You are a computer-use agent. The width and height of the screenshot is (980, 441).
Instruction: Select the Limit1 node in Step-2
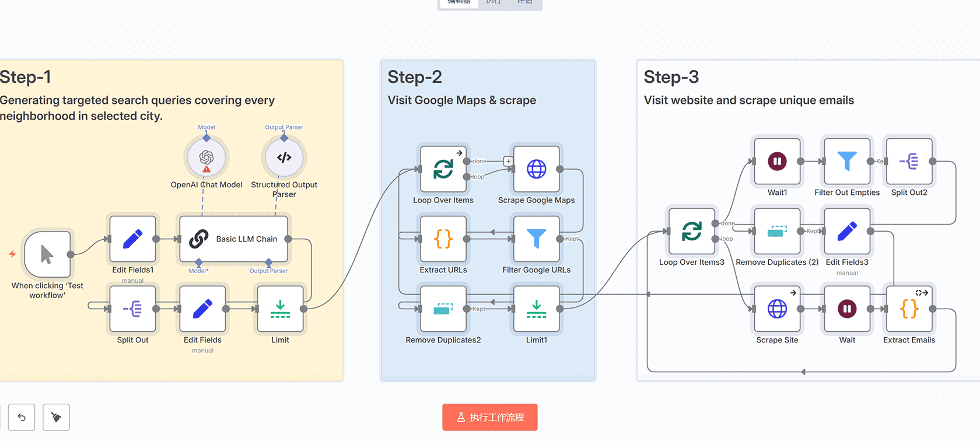coord(536,309)
